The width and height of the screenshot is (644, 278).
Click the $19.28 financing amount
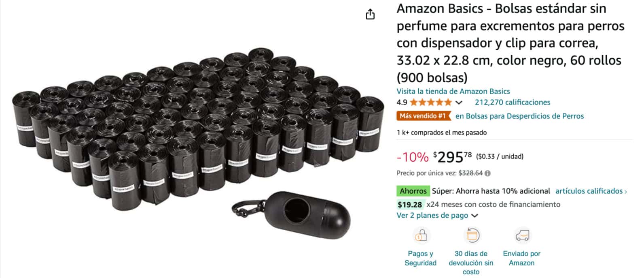pyautogui.click(x=410, y=204)
